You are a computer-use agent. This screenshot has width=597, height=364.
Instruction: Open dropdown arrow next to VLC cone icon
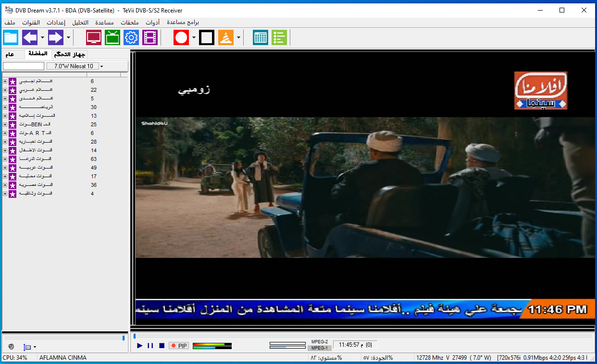coord(238,37)
